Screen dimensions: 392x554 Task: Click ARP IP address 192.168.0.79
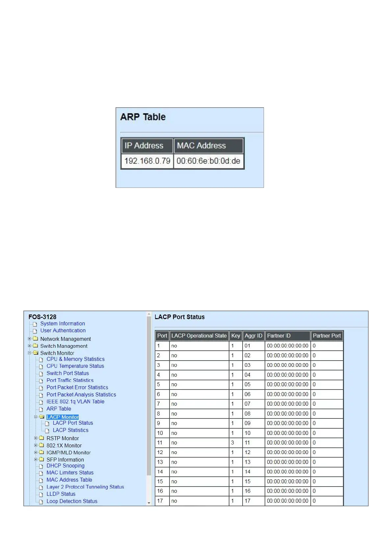coord(147,161)
